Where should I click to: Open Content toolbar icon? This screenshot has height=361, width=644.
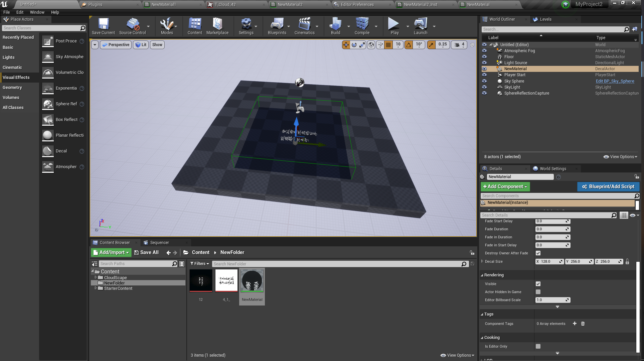[x=195, y=26]
